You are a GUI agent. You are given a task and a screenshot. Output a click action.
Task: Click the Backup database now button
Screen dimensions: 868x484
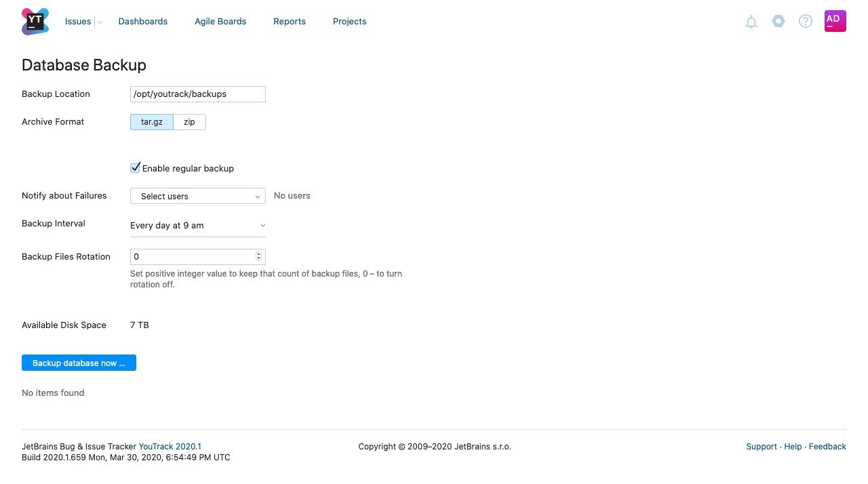coord(79,363)
